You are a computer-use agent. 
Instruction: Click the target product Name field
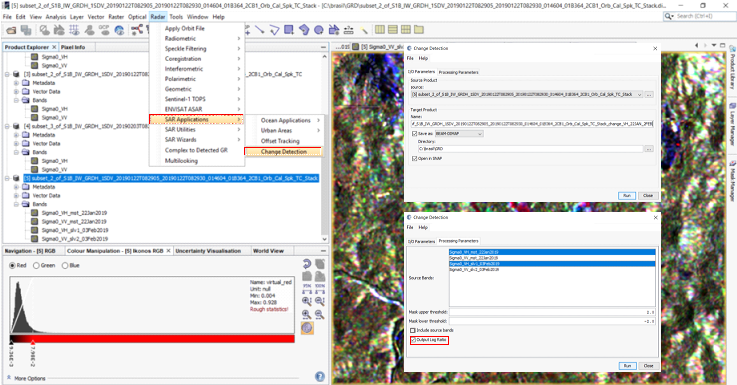tap(532, 124)
